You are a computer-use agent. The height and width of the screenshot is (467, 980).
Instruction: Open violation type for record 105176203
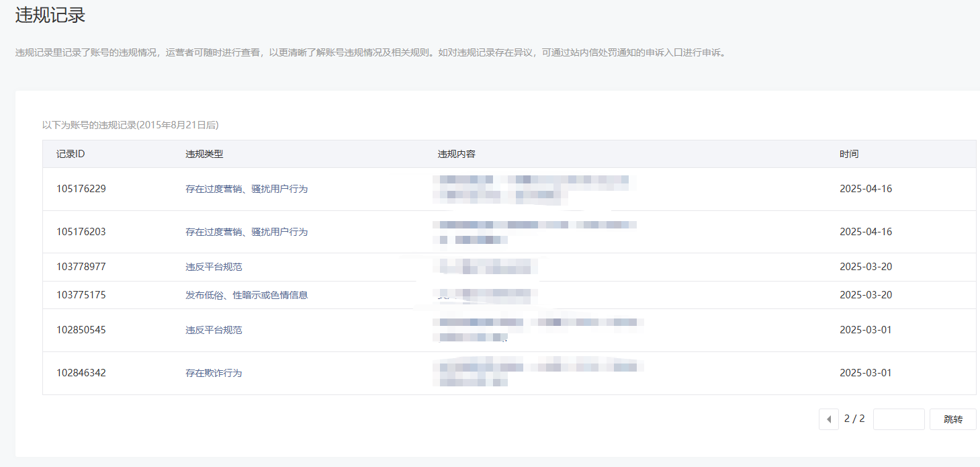(x=247, y=232)
